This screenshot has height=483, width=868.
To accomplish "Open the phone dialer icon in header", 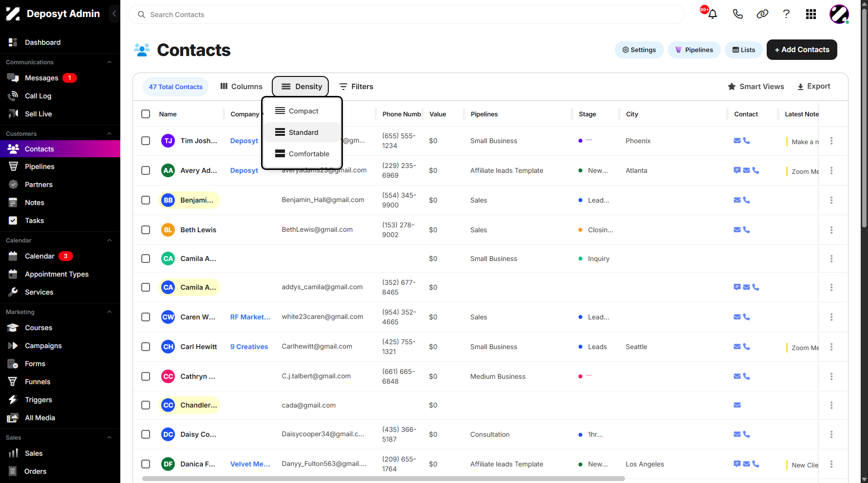I will click(x=737, y=14).
